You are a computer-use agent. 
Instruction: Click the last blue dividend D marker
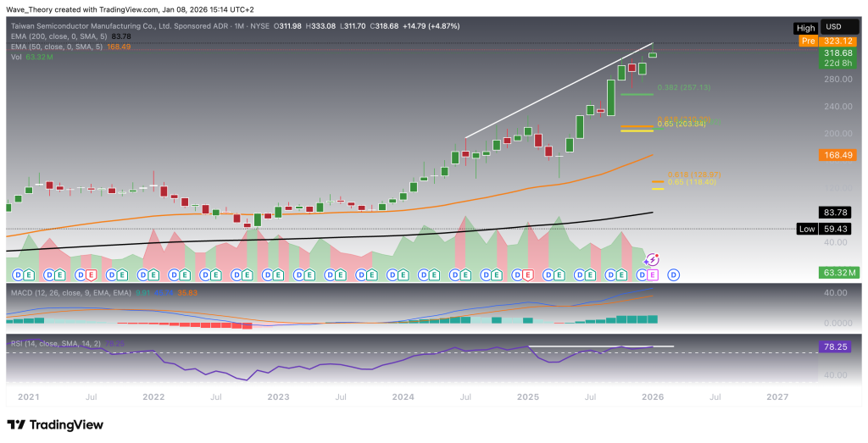[x=674, y=274]
